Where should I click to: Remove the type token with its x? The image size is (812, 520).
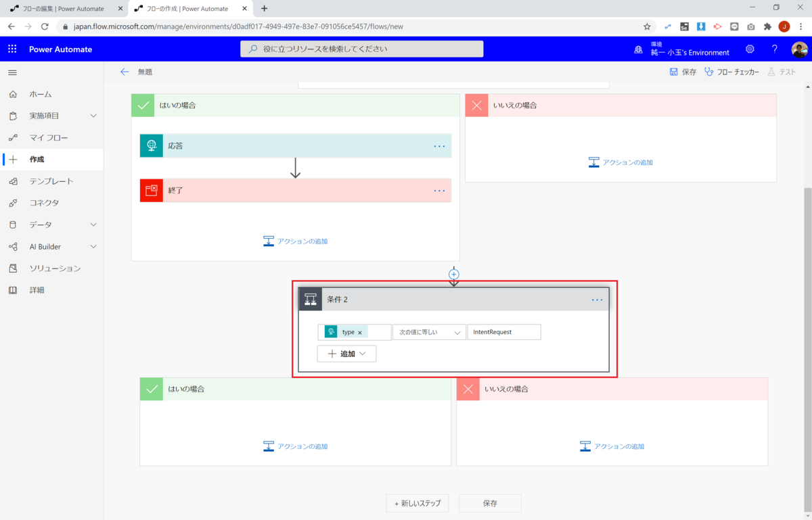360,333
